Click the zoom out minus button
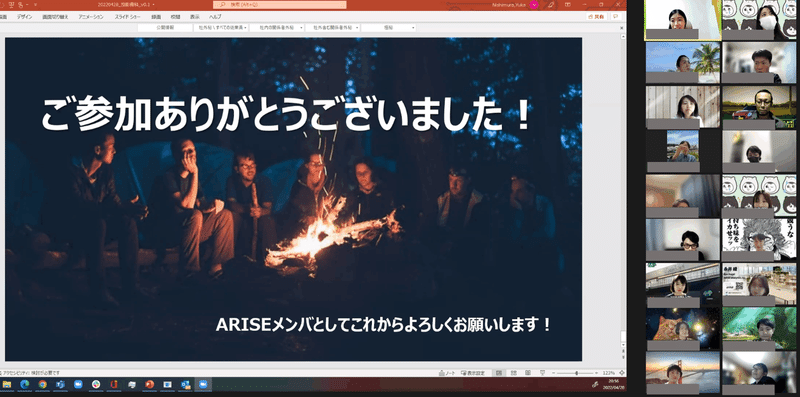Image resolution: width=800 pixels, height=397 pixels. click(x=554, y=373)
